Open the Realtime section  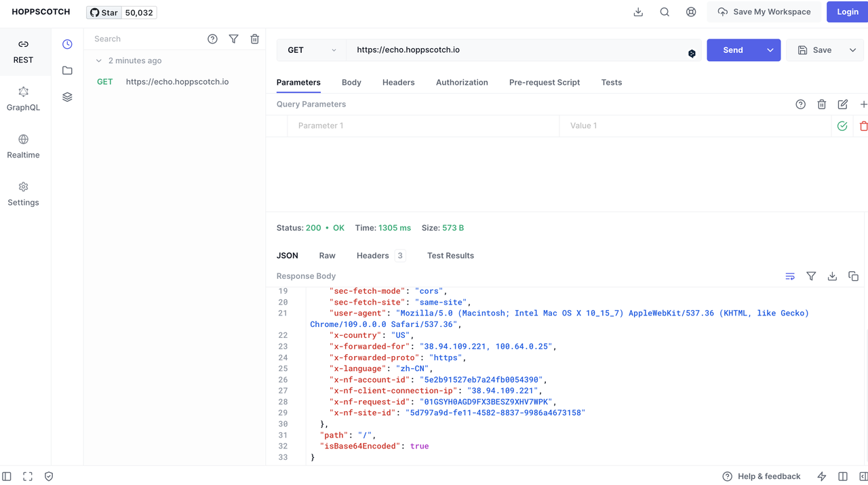pyautogui.click(x=23, y=147)
